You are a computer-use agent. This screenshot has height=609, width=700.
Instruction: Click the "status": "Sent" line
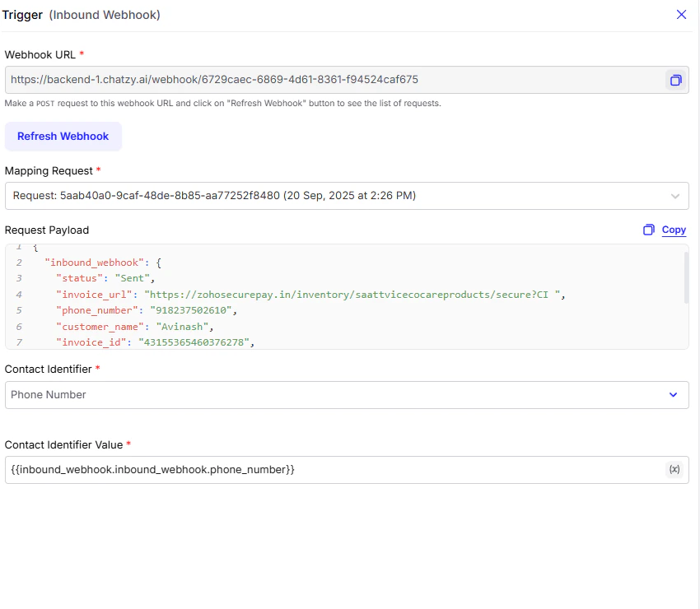[x=105, y=278]
